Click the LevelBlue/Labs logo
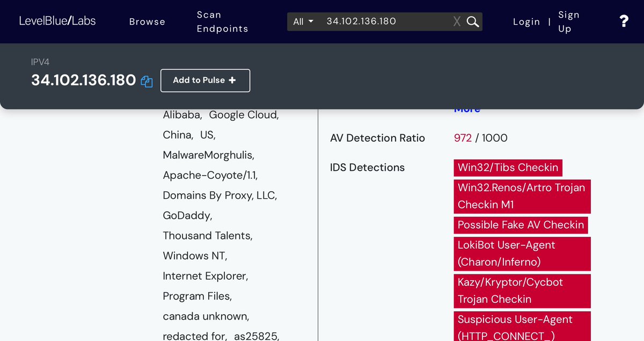Screen dimensions: 644x341 (57, 21)
